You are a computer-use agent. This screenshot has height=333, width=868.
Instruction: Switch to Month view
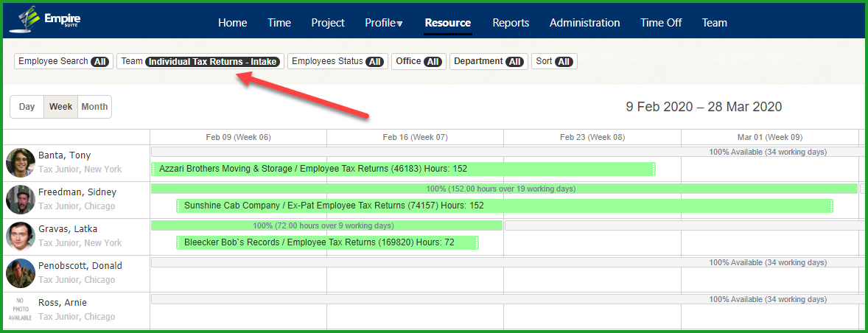94,107
